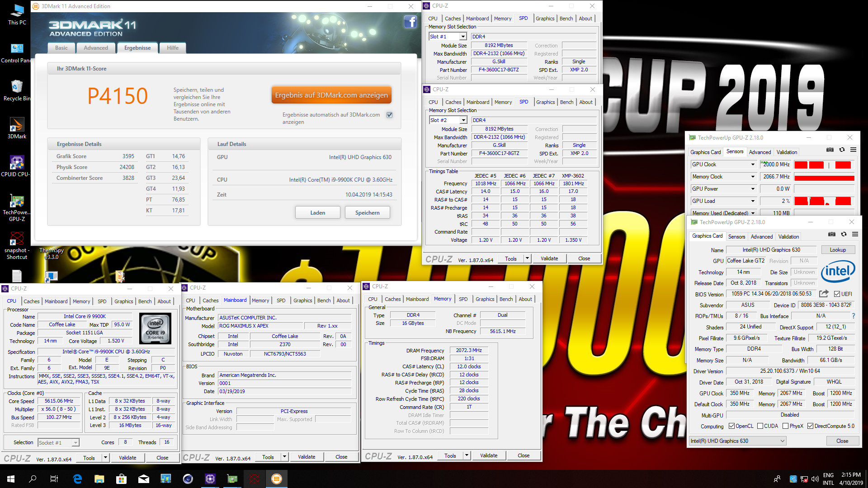Open File Explorer from the taskbar
Viewport: 868px width, 488px height.
pyautogui.click(x=99, y=479)
